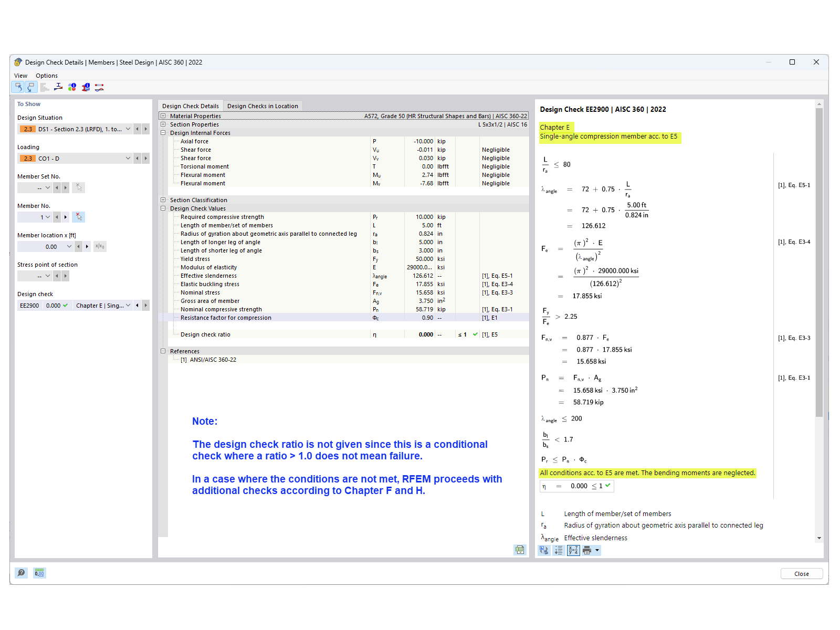Expand the Section Properties row
840x630 pixels.
pyautogui.click(x=163, y=124)
